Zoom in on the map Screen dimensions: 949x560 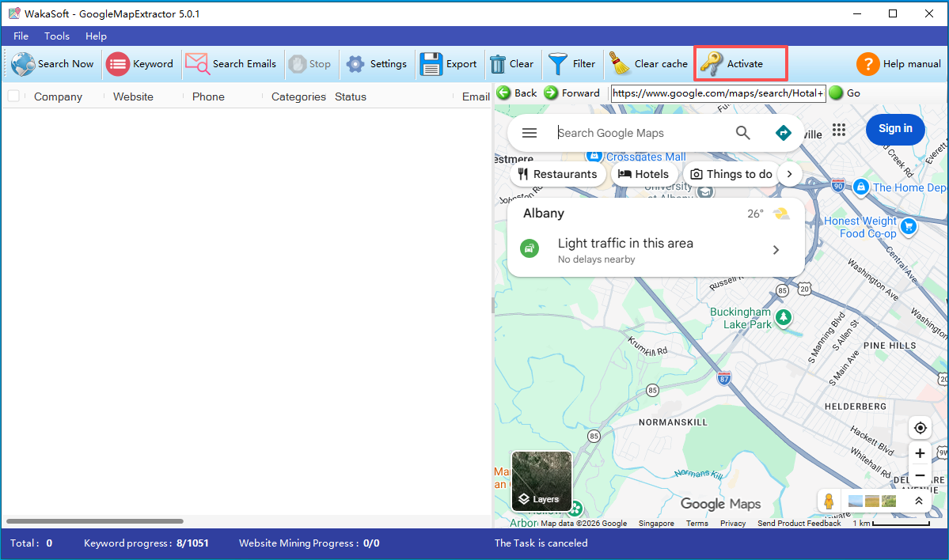click(x=920, y=453)
